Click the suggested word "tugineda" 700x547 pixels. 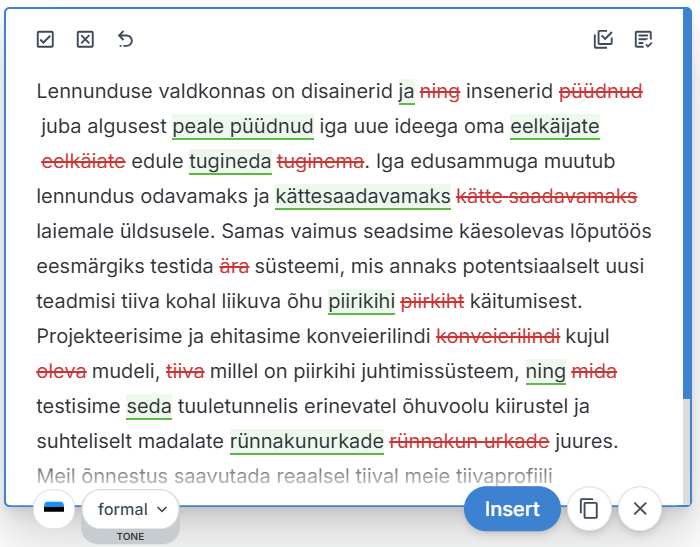230,162
